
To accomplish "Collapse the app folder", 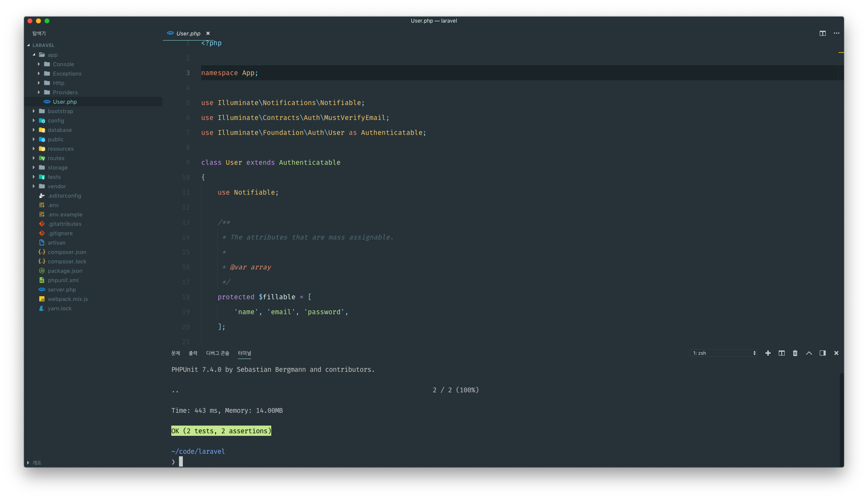I will click(52, 55).
